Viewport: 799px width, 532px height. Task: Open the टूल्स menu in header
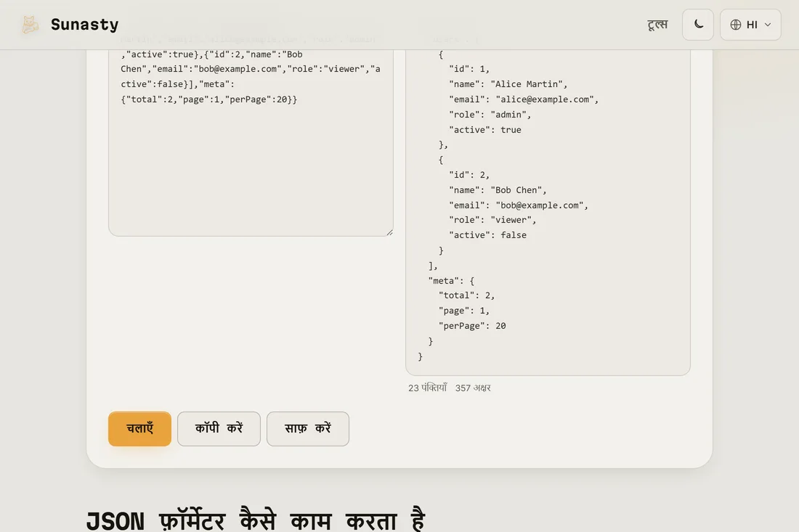(657, 25)
